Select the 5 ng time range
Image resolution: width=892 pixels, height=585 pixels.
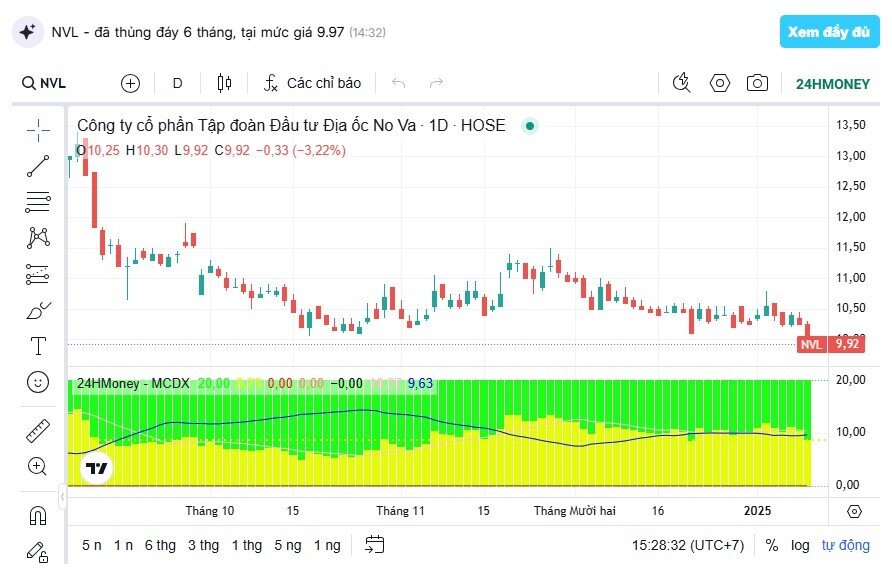[288, 545]
